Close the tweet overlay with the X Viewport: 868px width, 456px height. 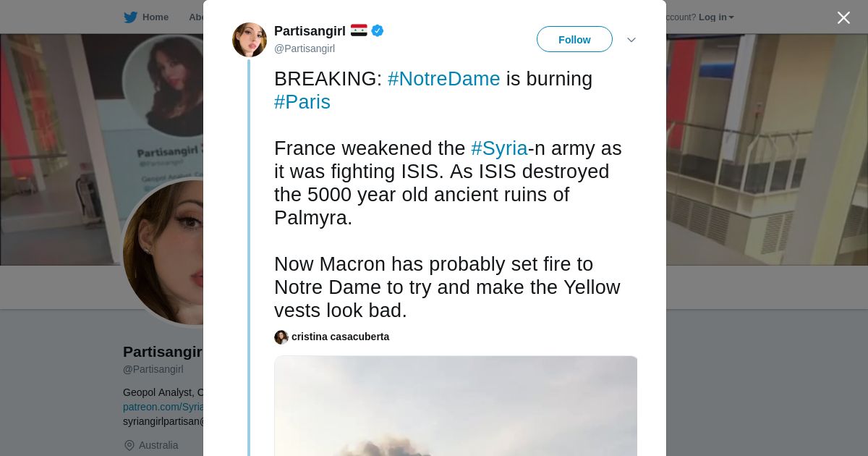[x=843, y=18]
